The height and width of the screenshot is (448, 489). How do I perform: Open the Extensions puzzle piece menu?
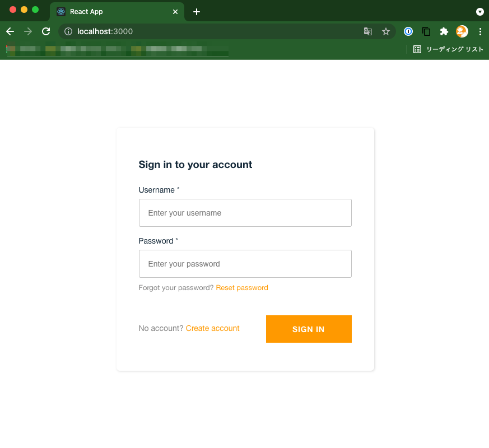(444, 31)
